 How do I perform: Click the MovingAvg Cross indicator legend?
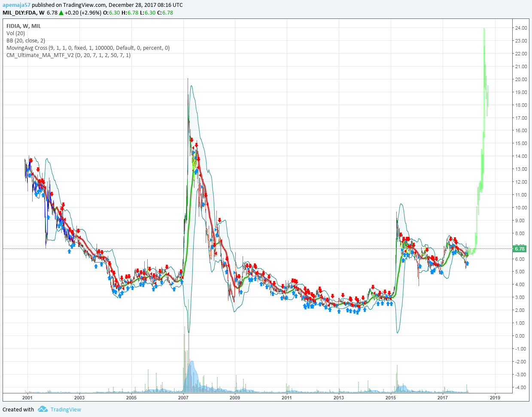[88, 48]
